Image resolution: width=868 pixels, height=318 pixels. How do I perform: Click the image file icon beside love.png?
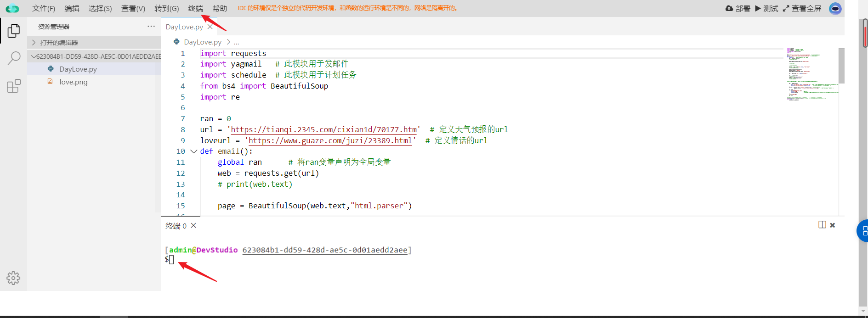(50, 81)
